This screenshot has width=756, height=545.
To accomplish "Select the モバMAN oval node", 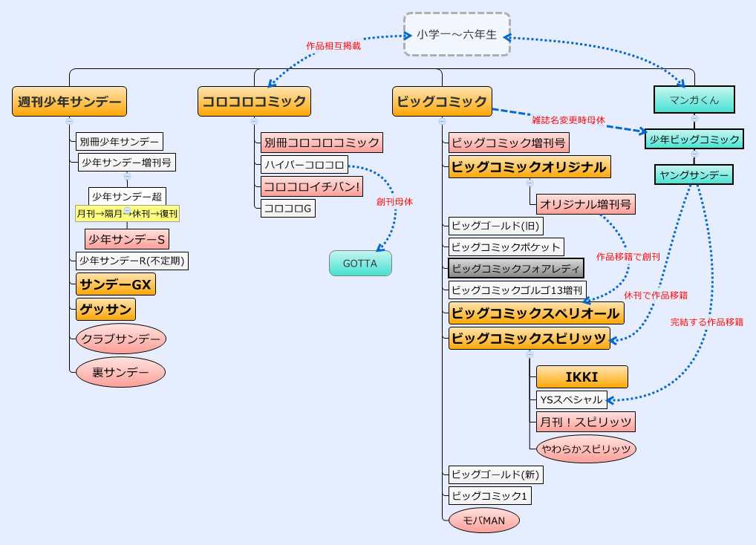I will (484, 520).
